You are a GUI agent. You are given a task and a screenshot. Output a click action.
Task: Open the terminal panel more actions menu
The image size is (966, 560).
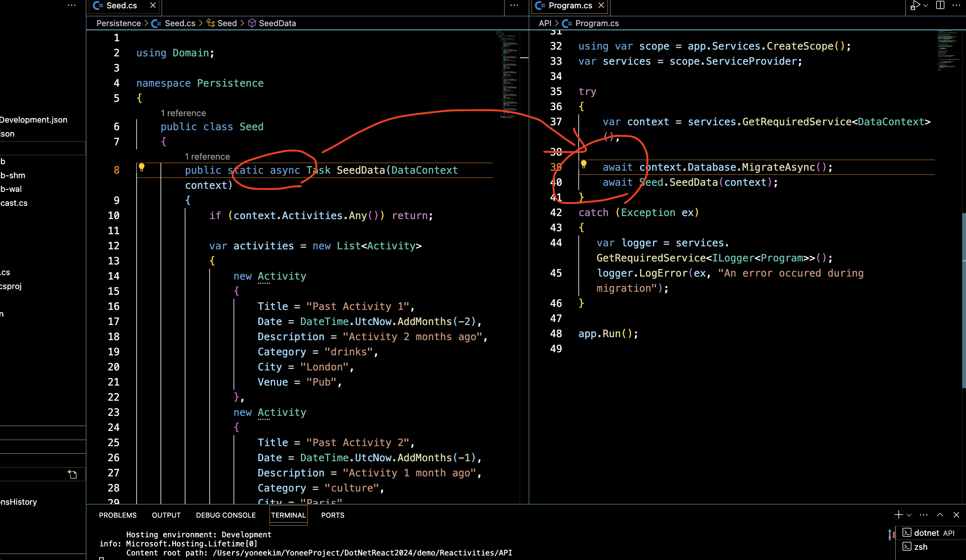(924, 515)
